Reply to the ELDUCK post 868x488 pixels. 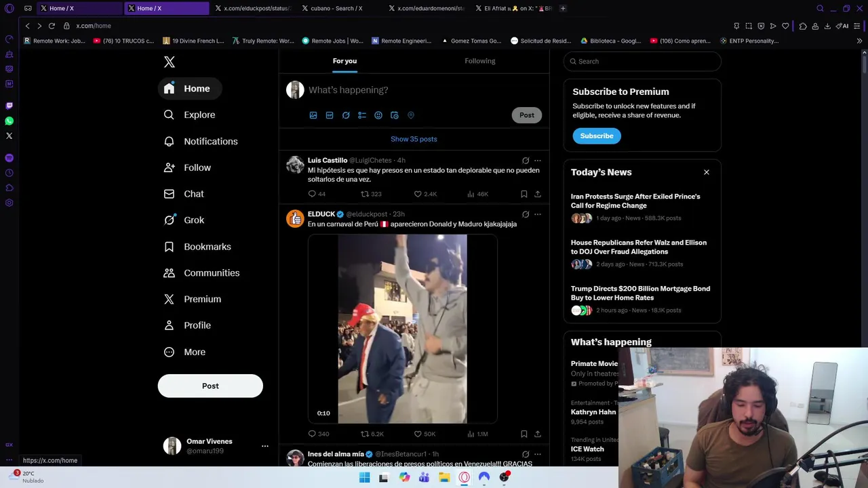point(319,434)
